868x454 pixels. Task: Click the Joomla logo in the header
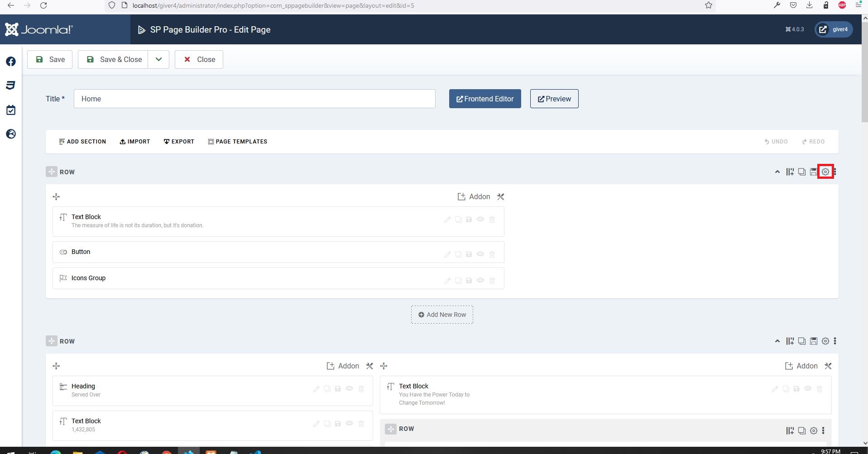click(x=39, y=29)
